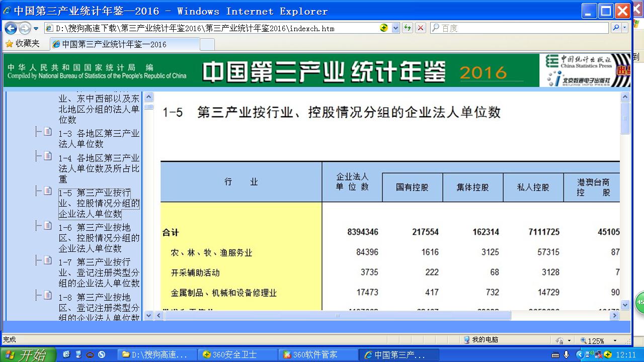Click the right arrow of the table horizontal scrollbar
This screenshot has height=362, width=644.
(x=614, y=315)
